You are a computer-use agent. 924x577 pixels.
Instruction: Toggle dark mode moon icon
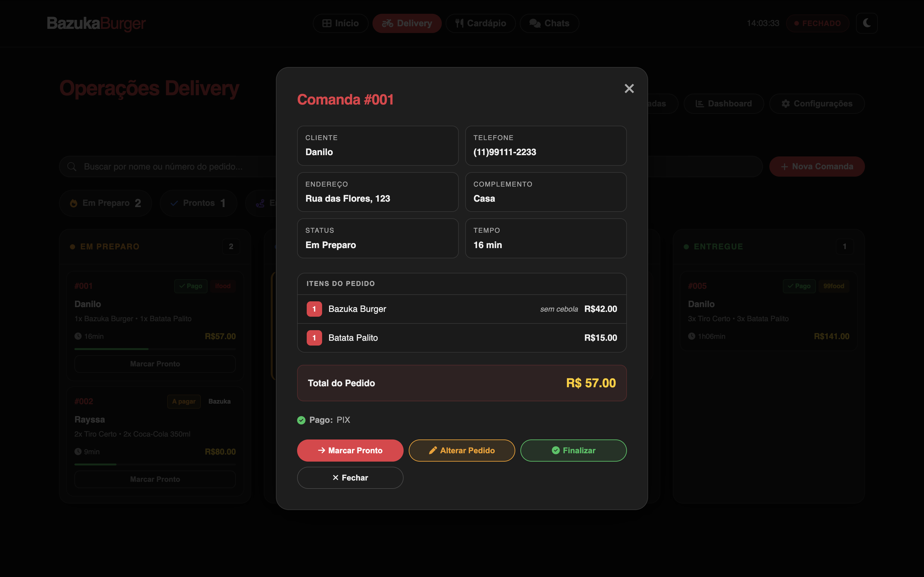click(866, 23)
